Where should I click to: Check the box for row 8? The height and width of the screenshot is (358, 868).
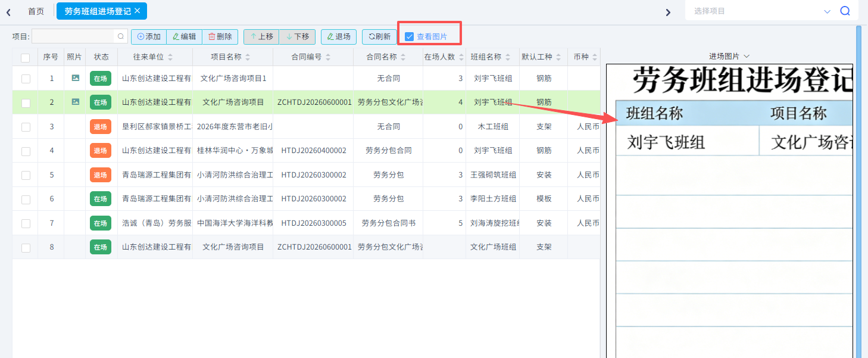tap(26, 248)
